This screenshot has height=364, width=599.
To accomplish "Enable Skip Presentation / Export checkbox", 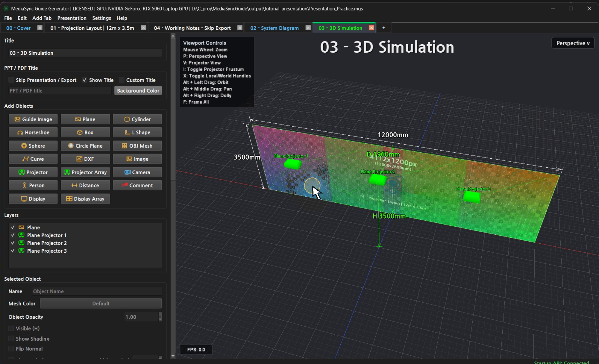I will [11, 80].
